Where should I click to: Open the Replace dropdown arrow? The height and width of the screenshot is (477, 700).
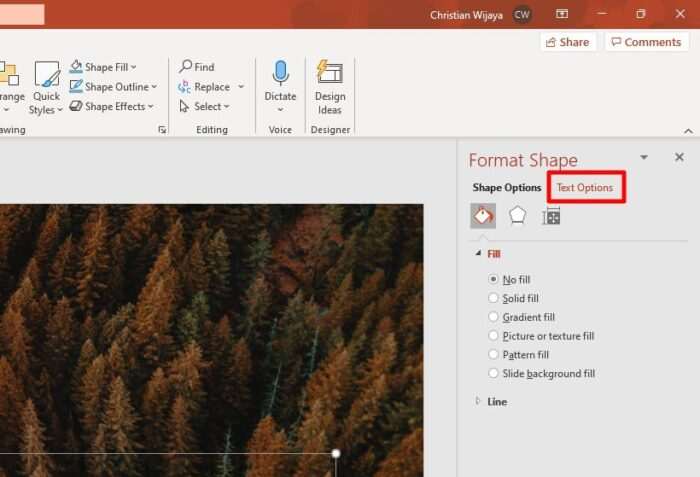241,87
